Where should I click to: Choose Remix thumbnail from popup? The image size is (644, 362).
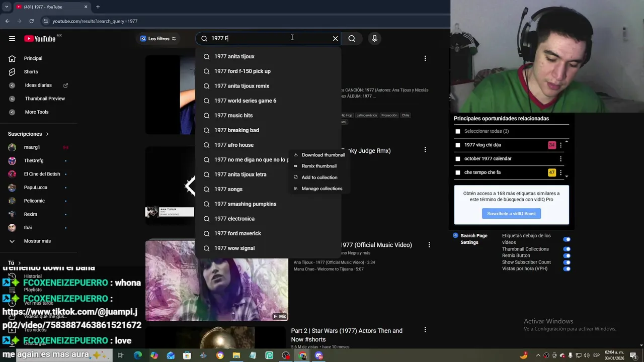point(319,166)
